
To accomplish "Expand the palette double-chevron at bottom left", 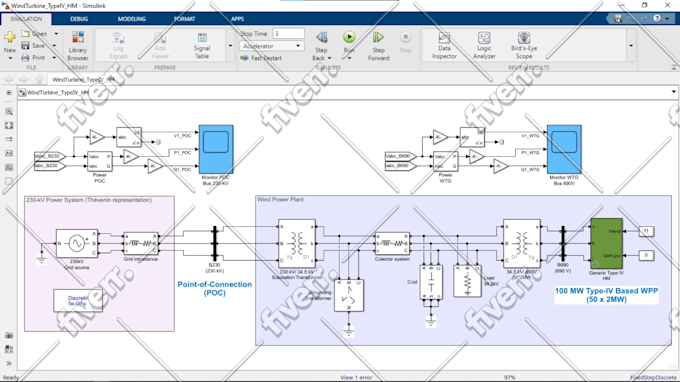I will (9, 363).
